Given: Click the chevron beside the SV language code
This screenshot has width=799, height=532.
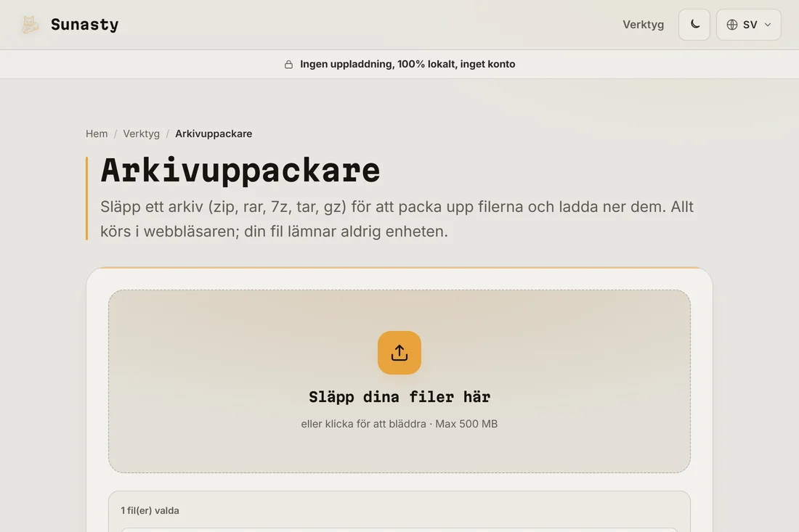Looking at the screenshot, I should point(768,25).
